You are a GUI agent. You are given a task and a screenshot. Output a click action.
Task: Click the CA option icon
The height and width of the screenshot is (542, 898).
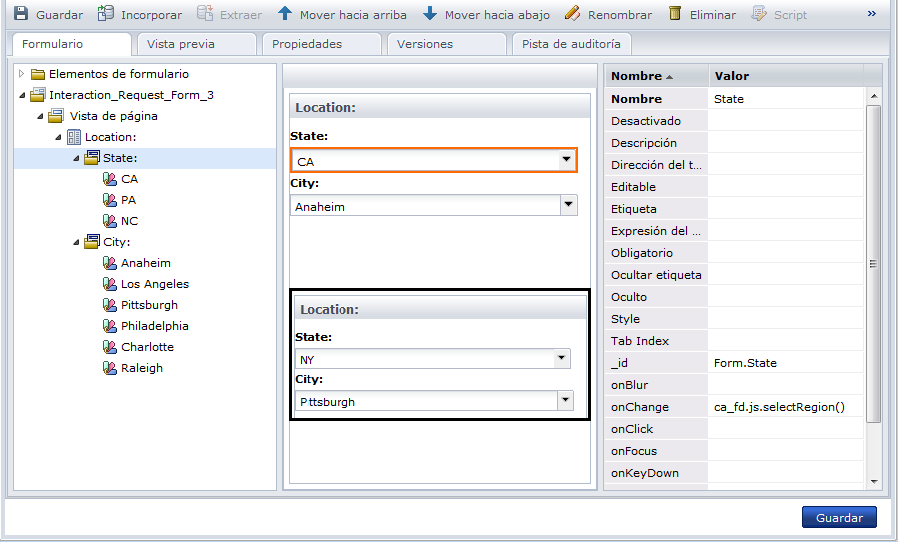(x=110, y=179)
